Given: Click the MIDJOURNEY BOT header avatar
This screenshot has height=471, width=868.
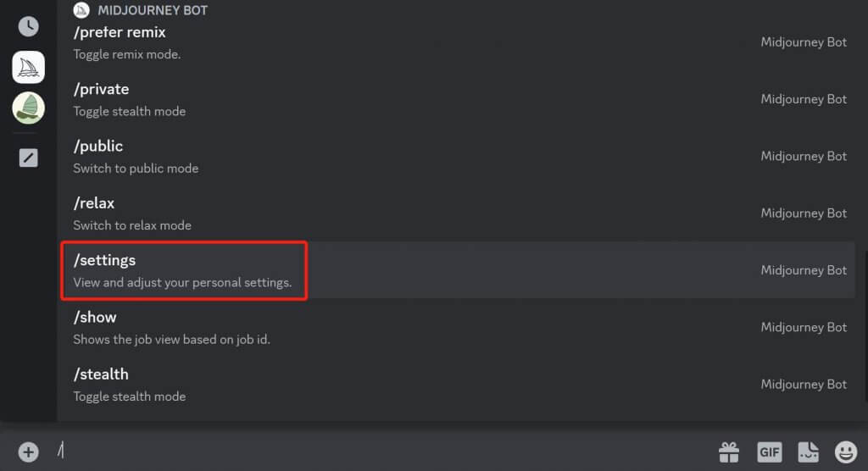Looking at the screenshot, I should (x=81, y=10).
